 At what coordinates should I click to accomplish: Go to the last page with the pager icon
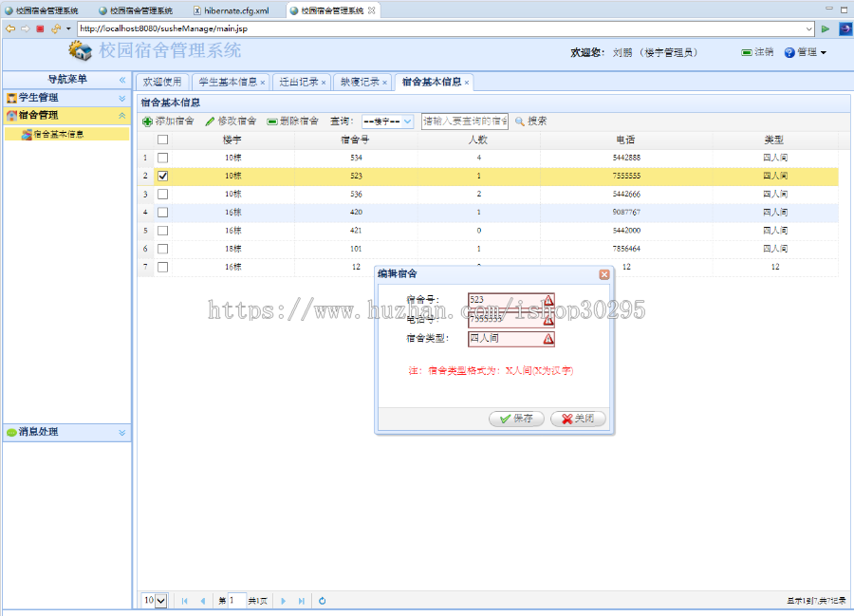point(301,601)
